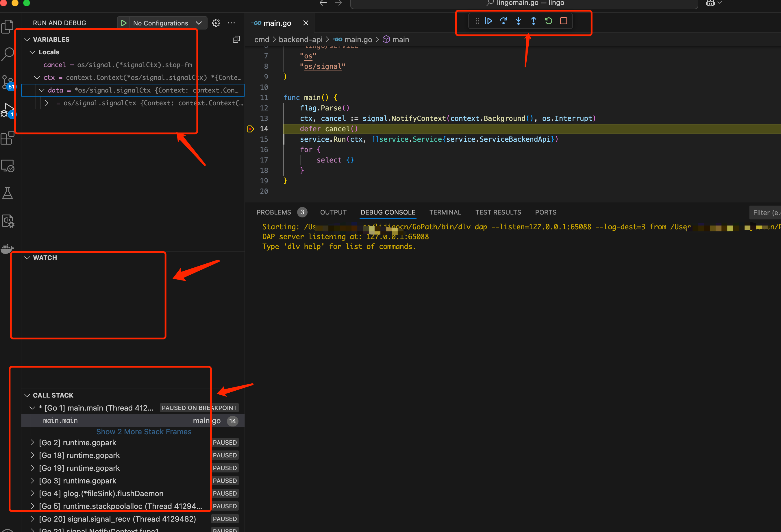Select the TERMINAL tab
Image resolution: width=781 pixels, height=532 pixels.
click(x=445, y=212)
